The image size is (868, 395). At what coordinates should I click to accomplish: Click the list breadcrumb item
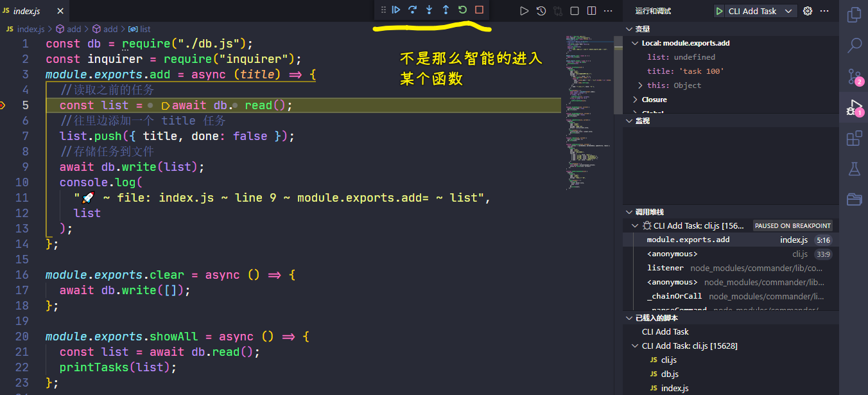(145, 29)
